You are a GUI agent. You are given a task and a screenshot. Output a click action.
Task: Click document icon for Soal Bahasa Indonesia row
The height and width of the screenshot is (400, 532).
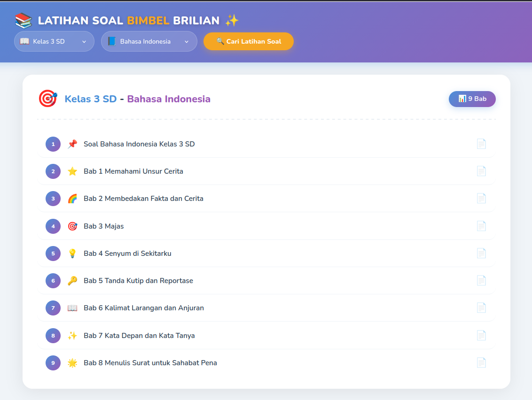pyautogui.click(x=481, y=144)
